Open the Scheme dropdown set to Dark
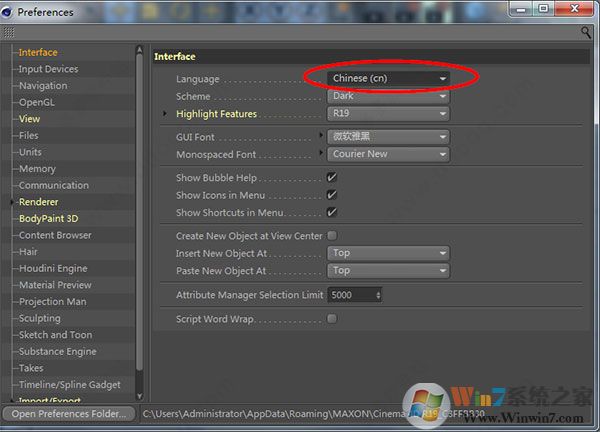The height and width of the screenshot is (432, 600). (389, 97)
